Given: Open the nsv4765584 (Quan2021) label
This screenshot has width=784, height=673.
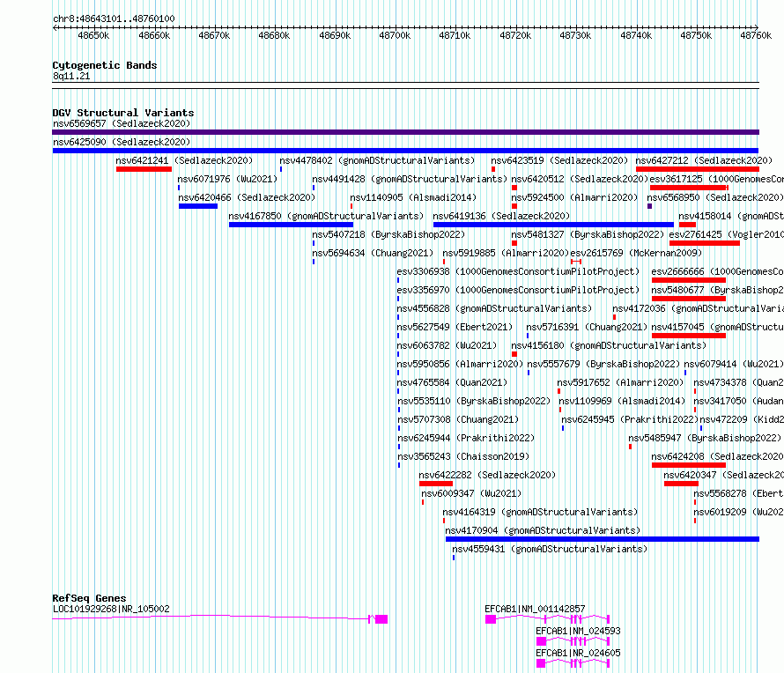Looking at the screenshot, I should click(x=452, y=382).
